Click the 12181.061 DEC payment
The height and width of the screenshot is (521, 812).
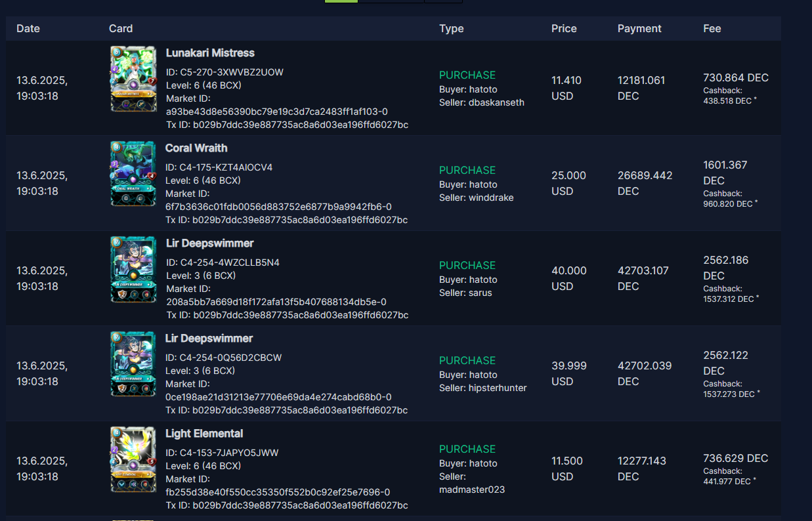[641, 88]
